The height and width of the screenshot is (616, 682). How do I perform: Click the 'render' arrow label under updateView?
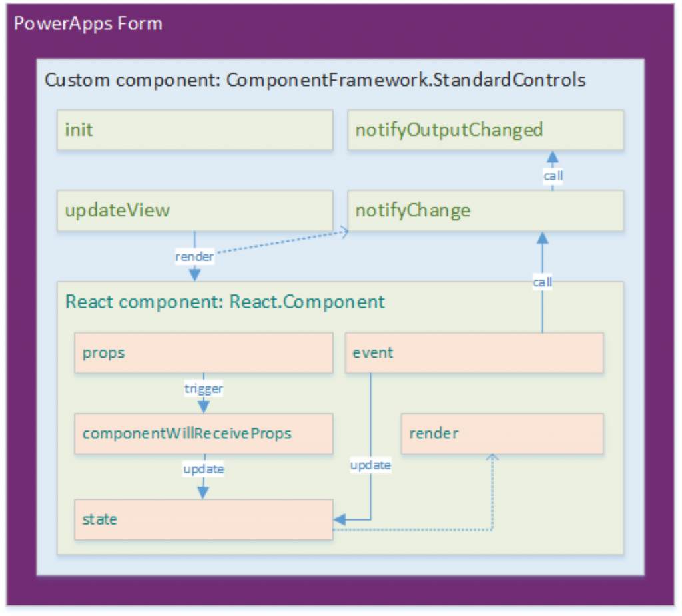pos(194,256)
